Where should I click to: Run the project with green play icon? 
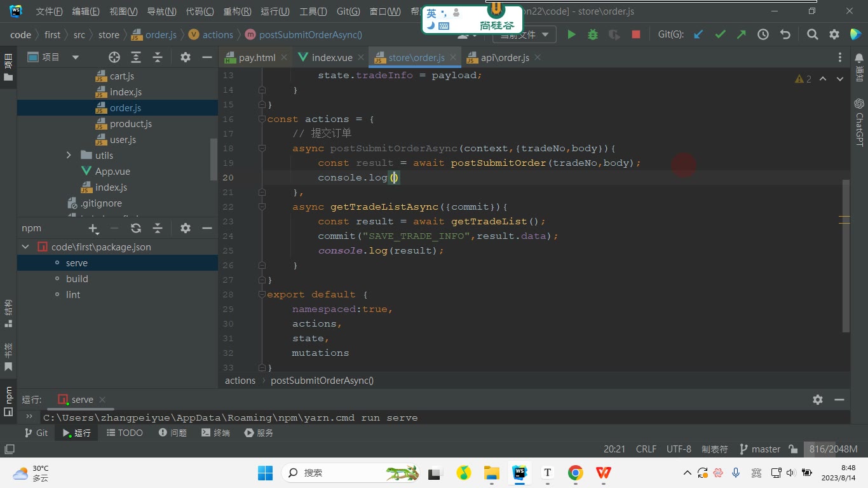coord(571,34)
